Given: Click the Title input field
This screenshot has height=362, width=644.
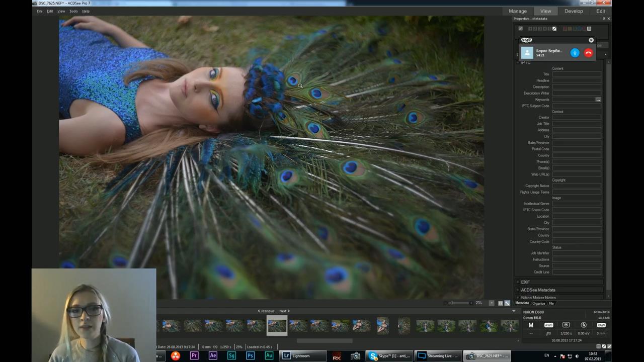Looking at the screenshot, I should pyautogui.click(x=577, y=74).
